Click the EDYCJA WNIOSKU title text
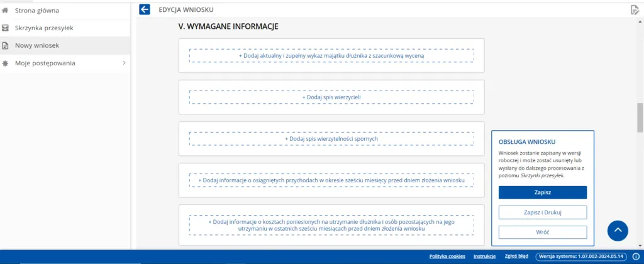This screenshot has height=264, width=644. point(186,9)
